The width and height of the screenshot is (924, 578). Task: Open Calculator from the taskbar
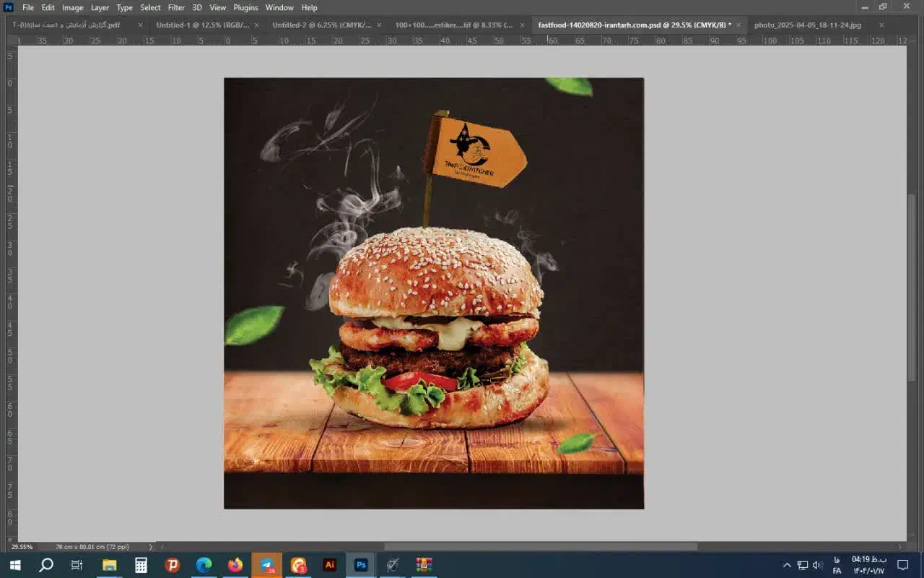point(141,565)
